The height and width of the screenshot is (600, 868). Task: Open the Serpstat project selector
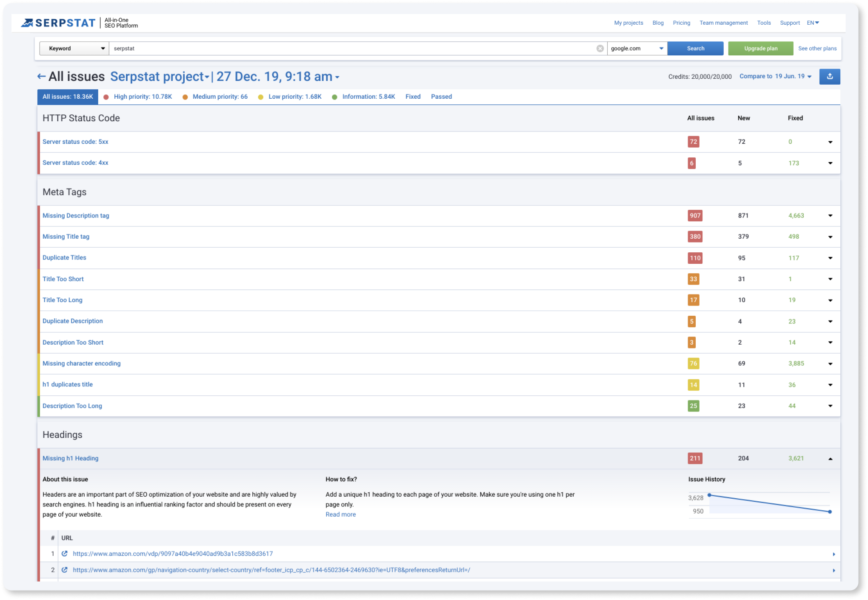pyautogui.click(x=160, y=77)
